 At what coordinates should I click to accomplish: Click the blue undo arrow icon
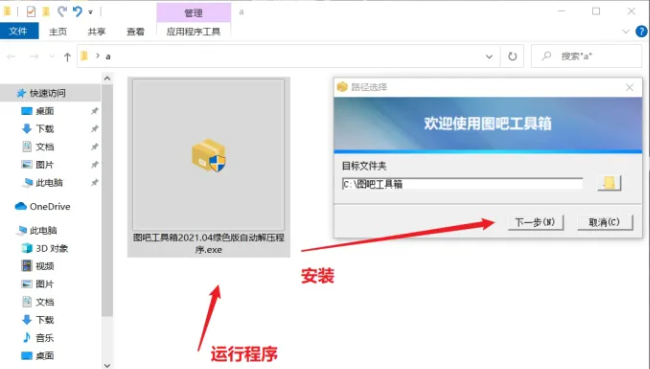click(77, 12)
